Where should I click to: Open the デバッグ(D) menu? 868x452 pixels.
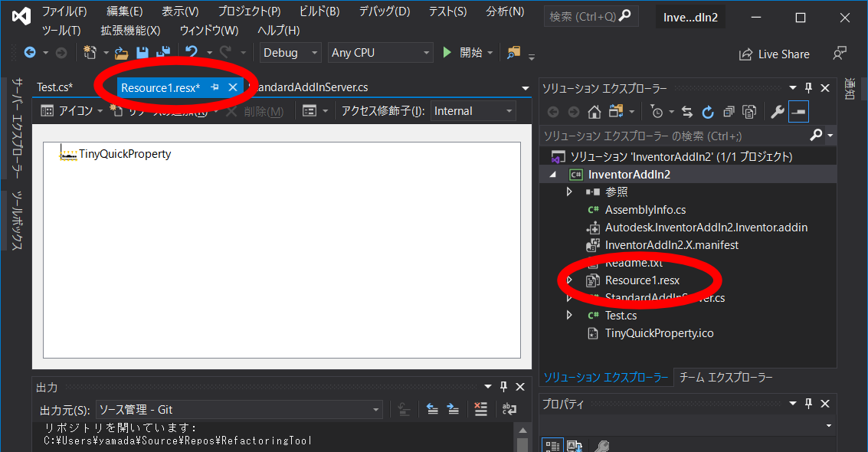(384, 11)
